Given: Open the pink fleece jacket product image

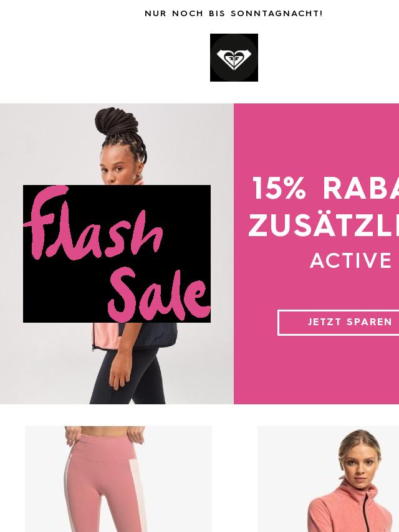Looking at the screenshot, I should click(x=329, y=479).
